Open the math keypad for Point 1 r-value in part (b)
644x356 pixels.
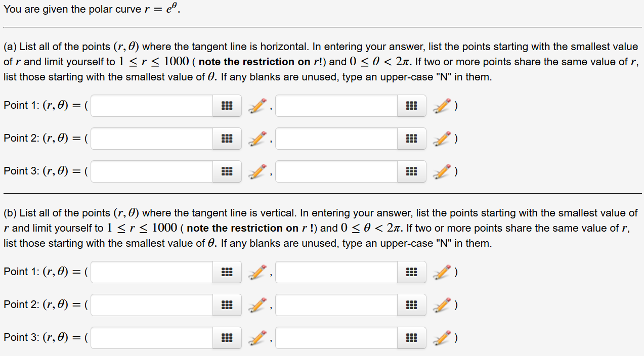tap(227, 272)
